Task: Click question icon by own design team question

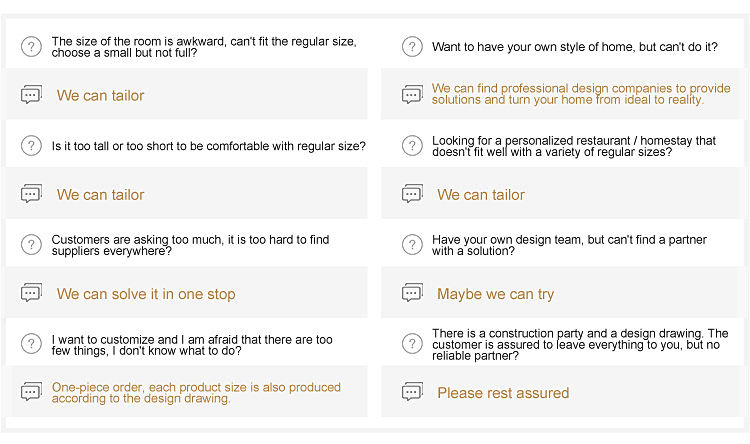Action: (411, 245)
